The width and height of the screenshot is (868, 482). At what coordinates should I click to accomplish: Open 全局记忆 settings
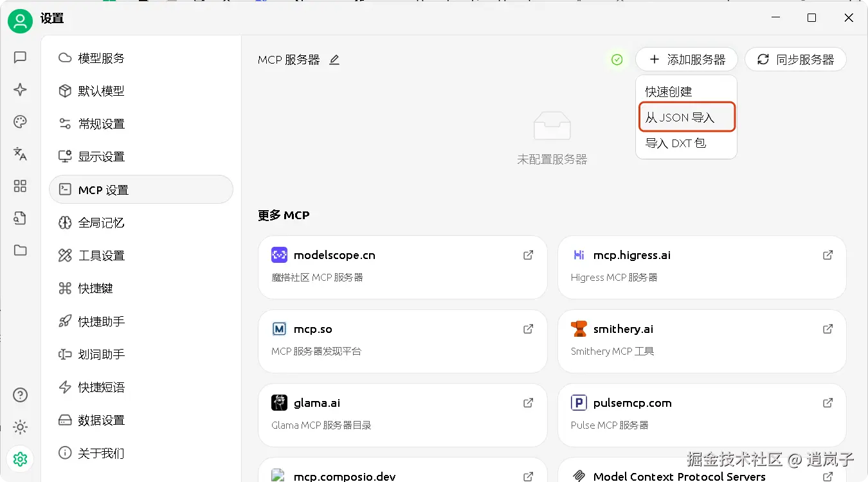pyautogui.click(x=141, y=222)
